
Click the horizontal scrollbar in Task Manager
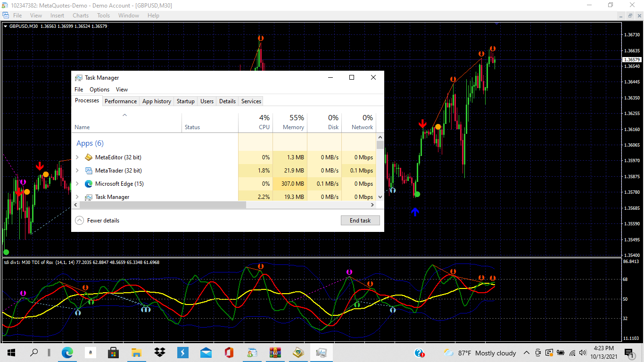pos(163,205)
